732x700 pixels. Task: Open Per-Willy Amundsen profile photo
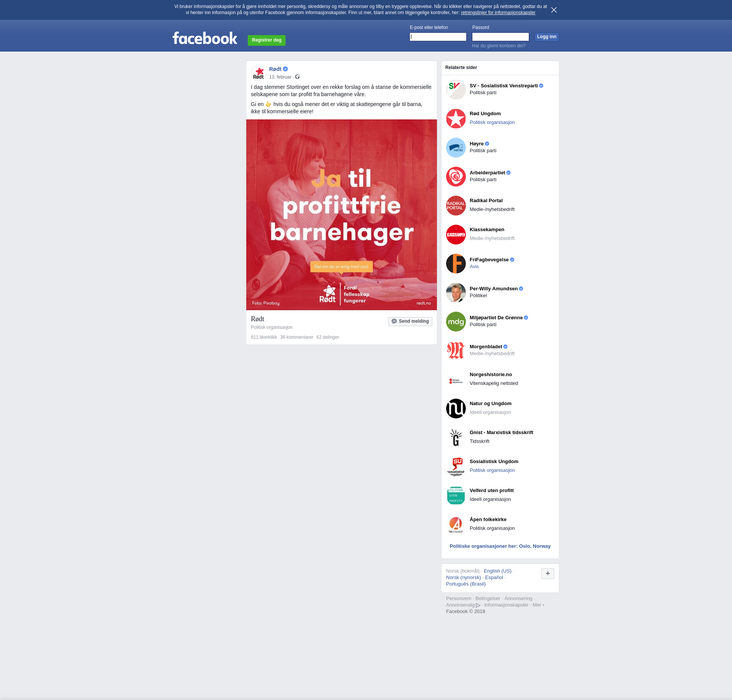tap(456, 293)
